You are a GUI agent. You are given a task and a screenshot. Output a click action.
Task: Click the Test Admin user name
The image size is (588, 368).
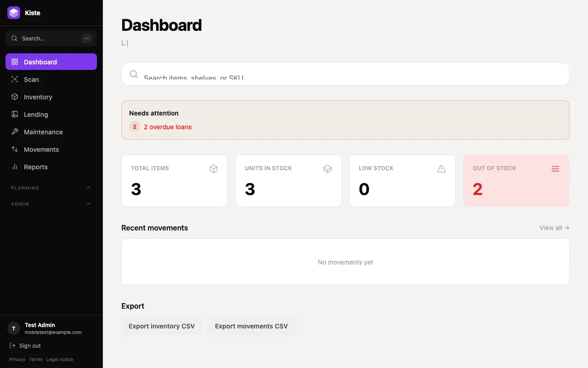(x=40, y=325)
